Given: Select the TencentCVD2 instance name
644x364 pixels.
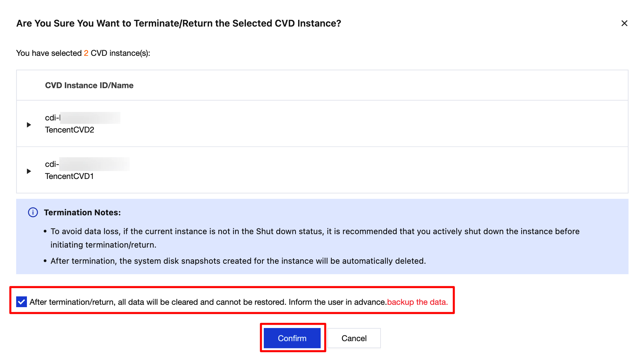Looking at the screenshot, I should pos(70,130).
